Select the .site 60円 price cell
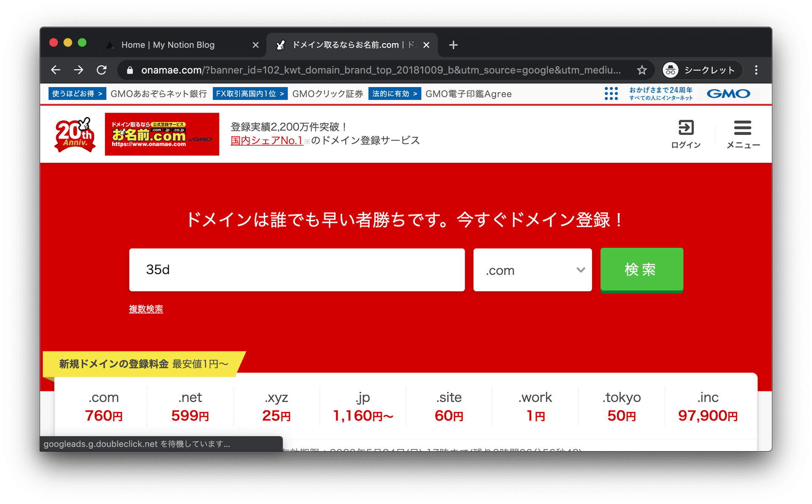 [449, 406]
